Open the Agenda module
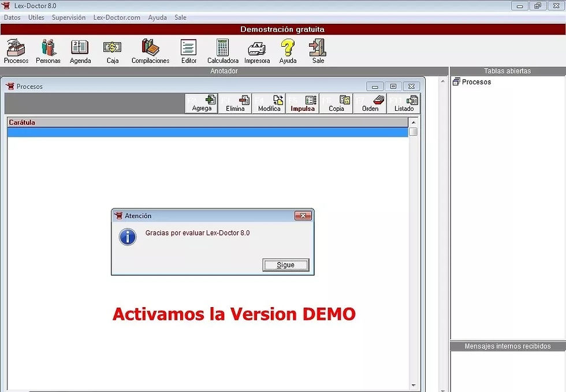Image resolution: width=566 pixels, height=392 pixels. tap(80, 51)
